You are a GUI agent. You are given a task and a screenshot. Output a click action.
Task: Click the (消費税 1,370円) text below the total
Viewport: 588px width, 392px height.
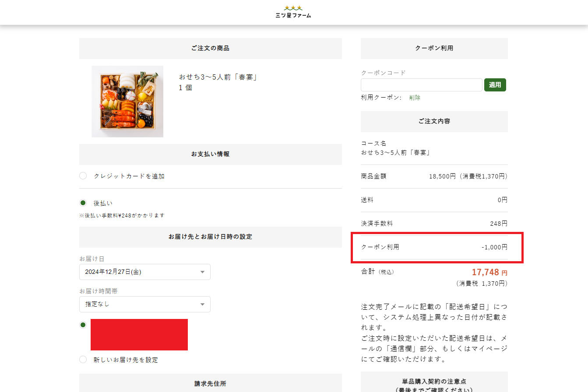point(482,283)
